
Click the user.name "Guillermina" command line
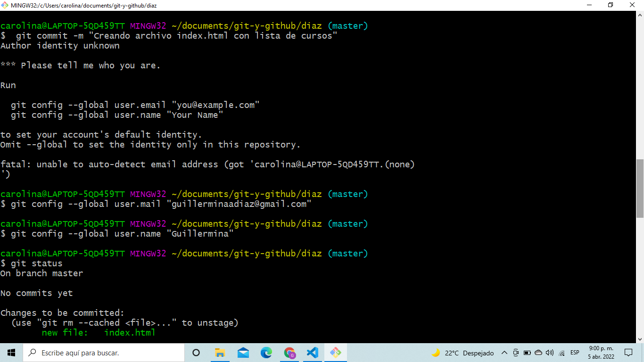coord(117,234)
